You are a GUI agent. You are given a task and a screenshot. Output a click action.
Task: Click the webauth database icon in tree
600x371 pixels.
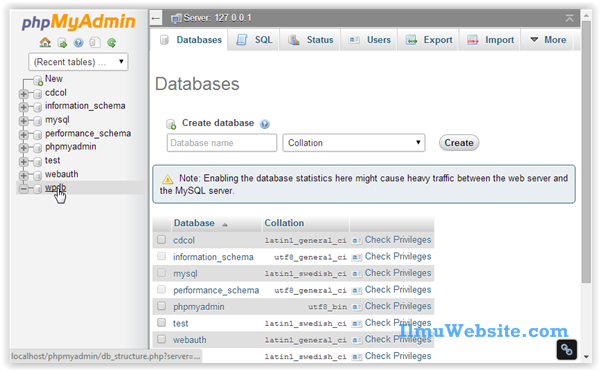click(x=37, y=176)
